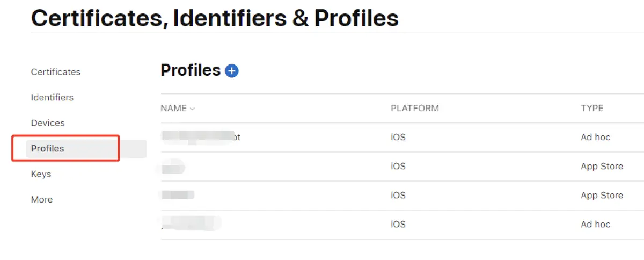Click iOS platform in the third profile row

coord(398,195)
